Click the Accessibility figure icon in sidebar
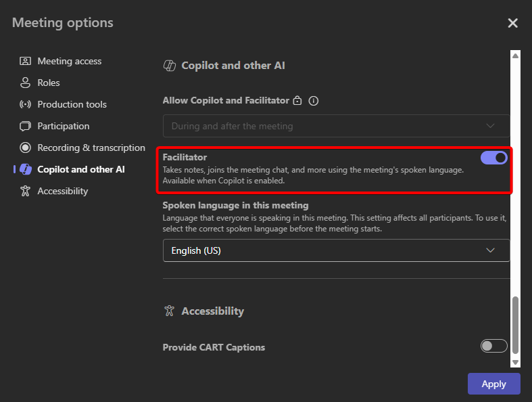Screen dimensions: 532x402 (25, 191)
